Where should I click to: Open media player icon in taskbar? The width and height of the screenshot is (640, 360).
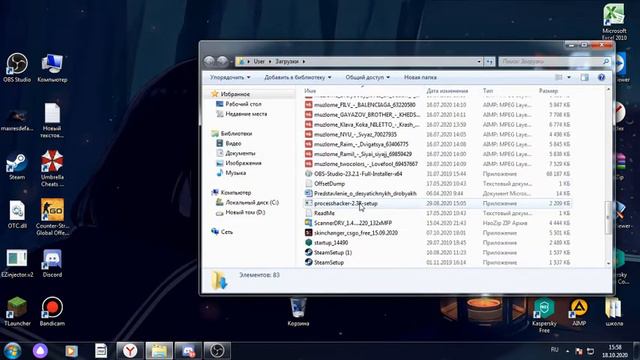pyautogui.click(x=71, y=351)
